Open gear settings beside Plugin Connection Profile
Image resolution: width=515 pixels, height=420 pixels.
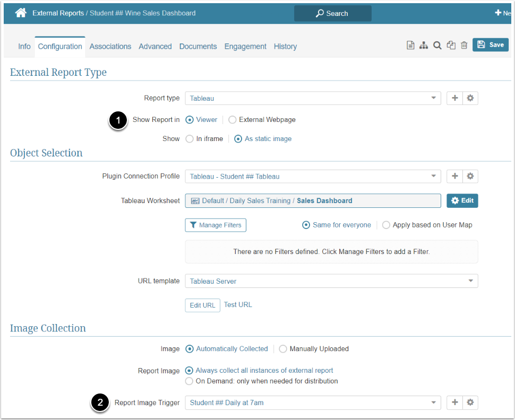tap(470, 176)
